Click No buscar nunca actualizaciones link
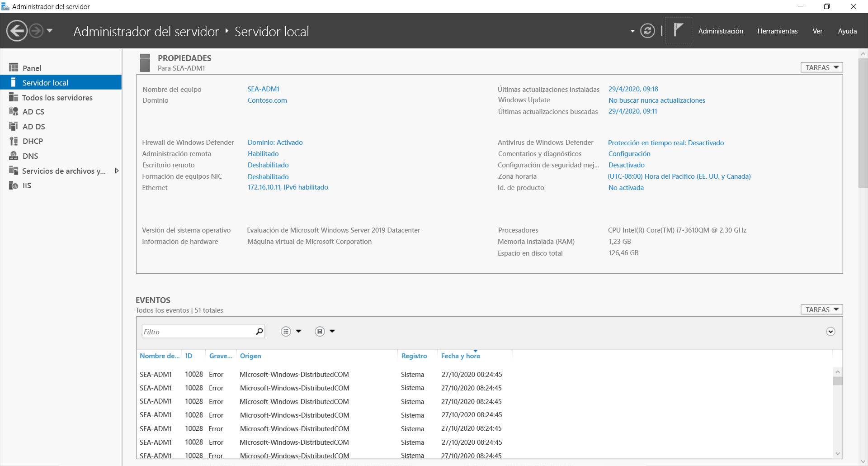The image size is (868, 466). [x=656, y=100]
